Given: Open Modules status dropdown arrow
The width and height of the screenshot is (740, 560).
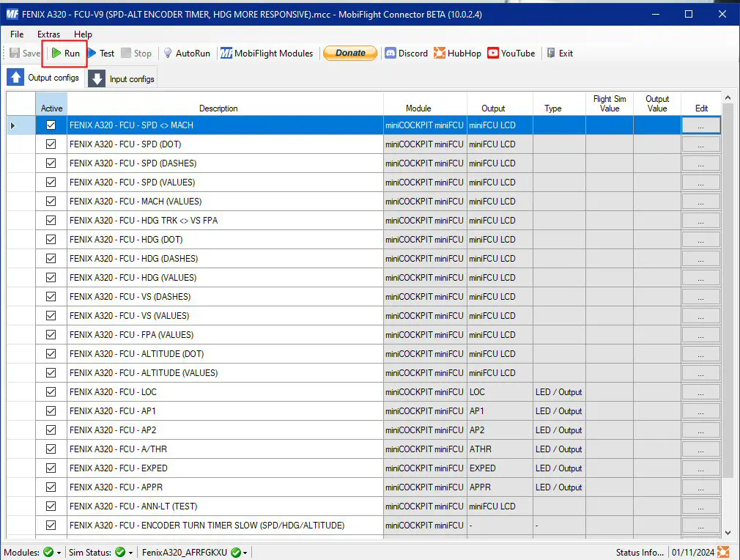Looking at the screenshot, I should (x=59, y=553).
